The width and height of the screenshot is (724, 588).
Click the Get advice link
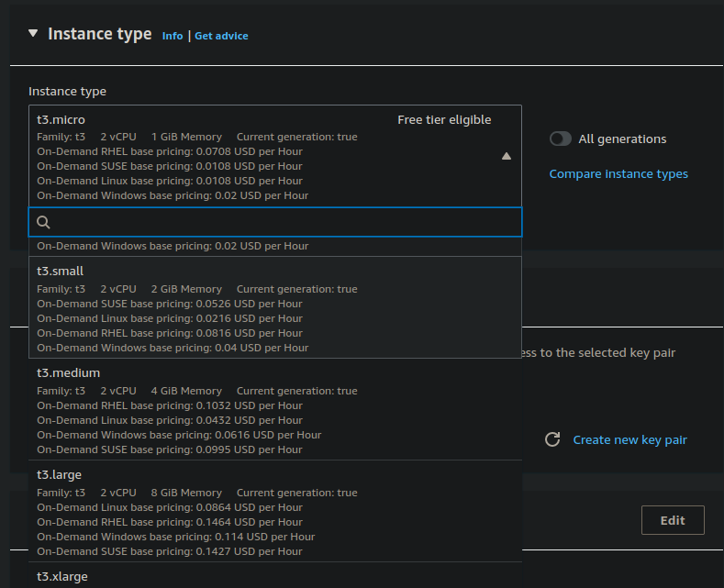click(x=221, y=36)
